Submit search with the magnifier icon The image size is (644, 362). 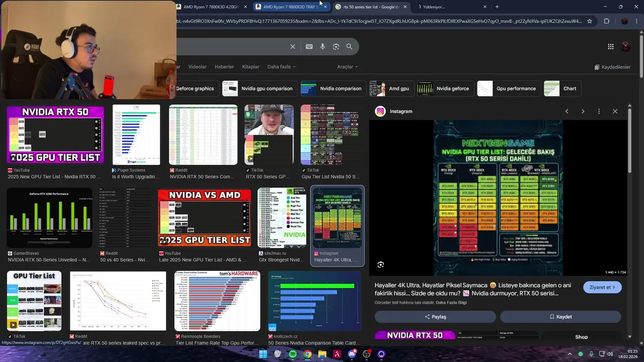[349, 46]
